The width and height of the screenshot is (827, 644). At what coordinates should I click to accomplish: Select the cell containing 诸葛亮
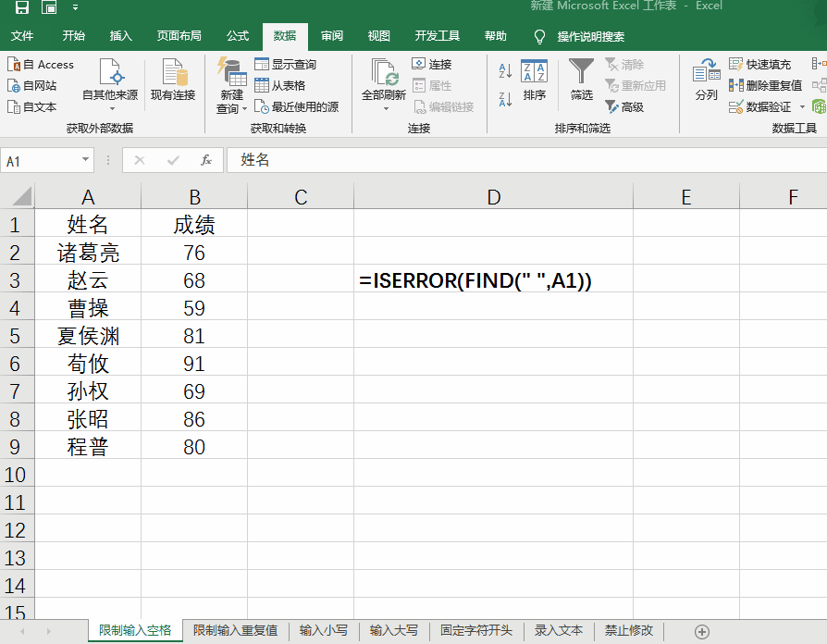click(88, 252)
